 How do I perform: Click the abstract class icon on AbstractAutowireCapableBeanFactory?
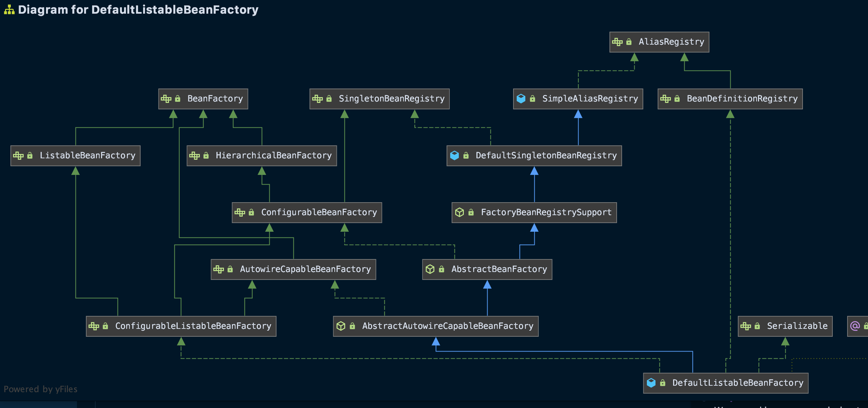click(341, 326)
